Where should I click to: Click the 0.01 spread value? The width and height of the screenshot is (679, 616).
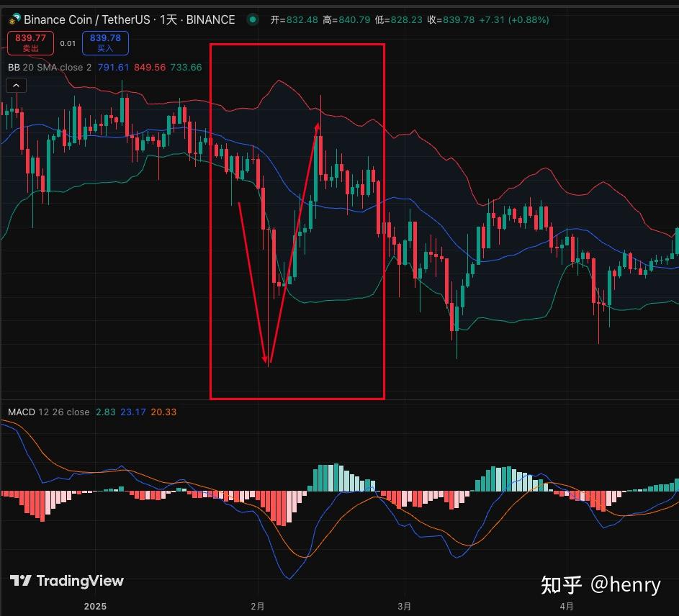68,43
